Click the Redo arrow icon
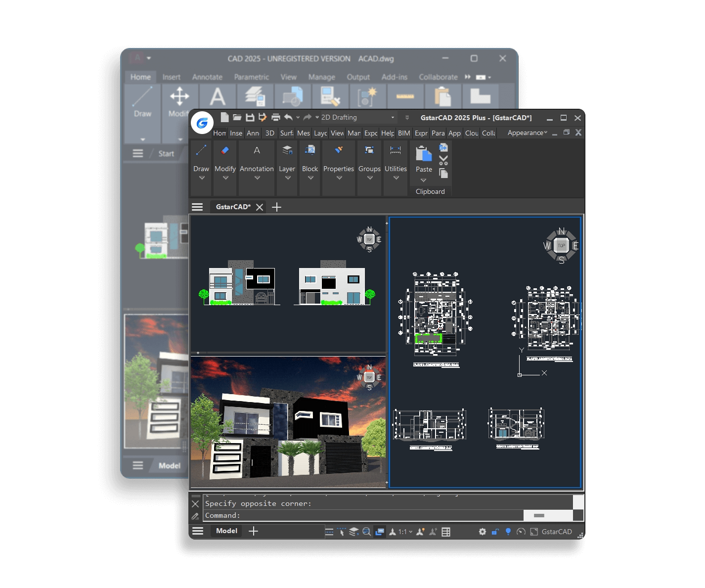Image resolution: width=705 pixels, height=588 pixels. pyautogui.click(x=308, y=117)
